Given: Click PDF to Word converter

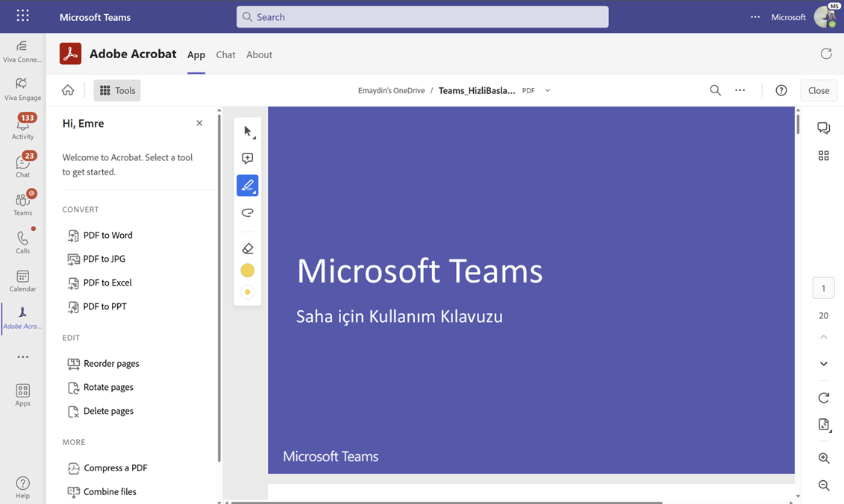Looking at the screenshot, I should (107, 235).
